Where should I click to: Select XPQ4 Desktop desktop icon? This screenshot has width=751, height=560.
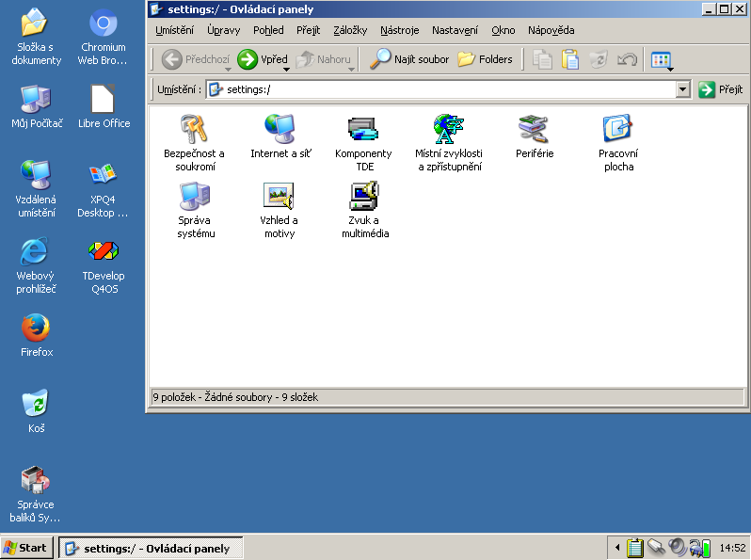pyautogui.click(x=103, y=189)
